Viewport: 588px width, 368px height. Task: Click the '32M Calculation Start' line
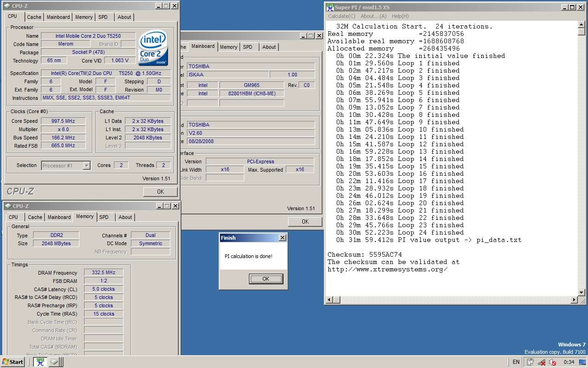(414, 27)
